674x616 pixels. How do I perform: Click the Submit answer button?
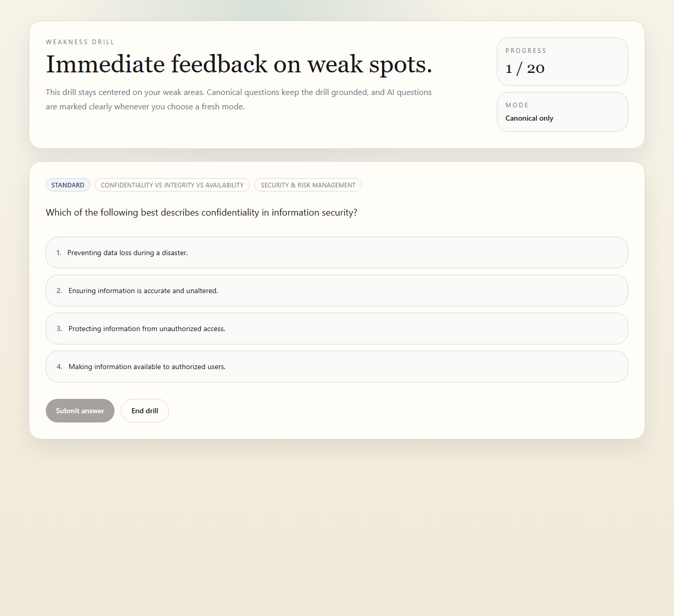pyautogui.click(x=80, y=411)
